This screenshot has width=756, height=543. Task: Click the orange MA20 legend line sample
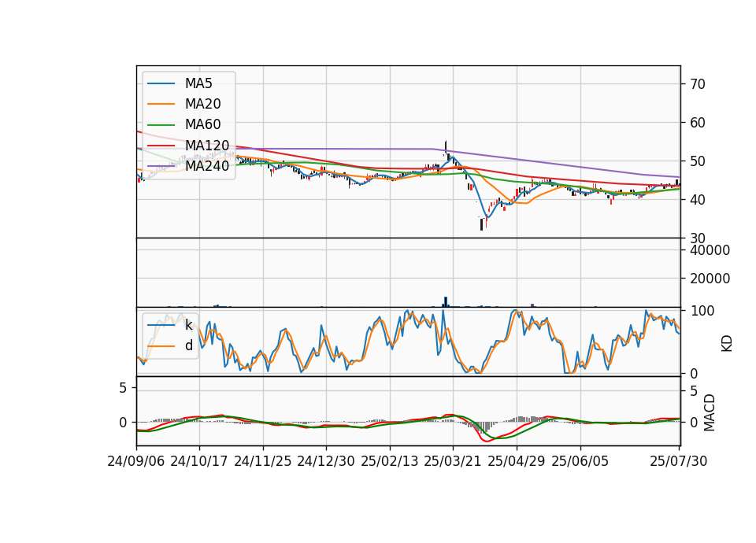point(161,104)
